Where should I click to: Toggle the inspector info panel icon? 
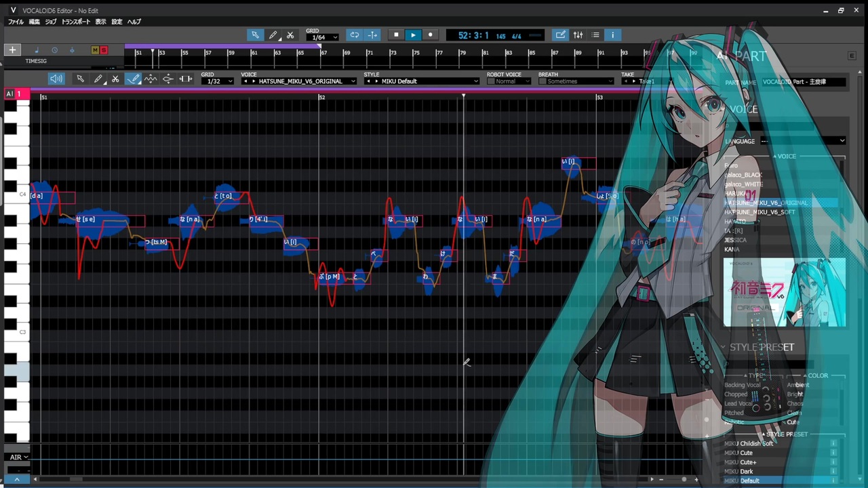click(x=612, y=35)
